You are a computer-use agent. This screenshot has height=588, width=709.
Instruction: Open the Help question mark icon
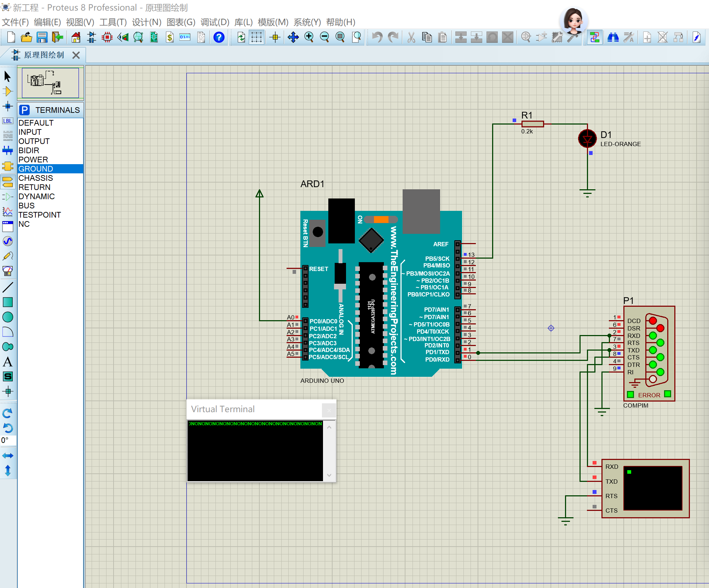pyautogui.click(x=219, y=37)
